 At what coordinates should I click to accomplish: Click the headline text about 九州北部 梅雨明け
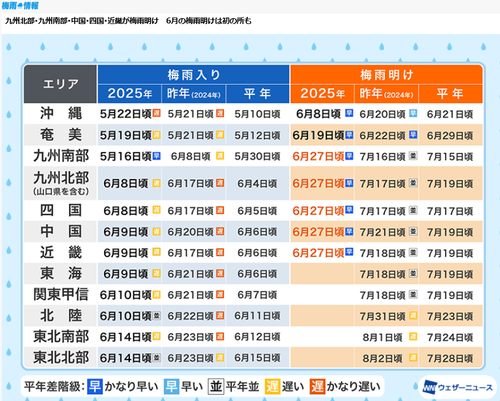pos(128,21)
